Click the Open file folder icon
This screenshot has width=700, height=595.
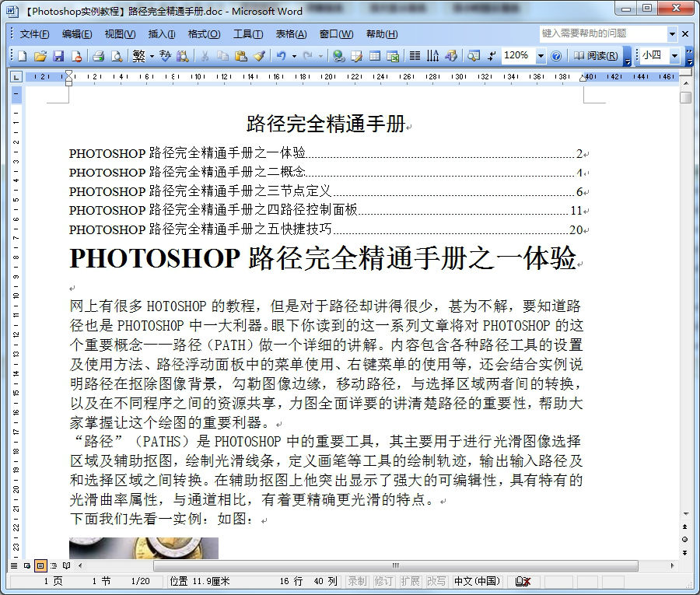pos(40,56)
